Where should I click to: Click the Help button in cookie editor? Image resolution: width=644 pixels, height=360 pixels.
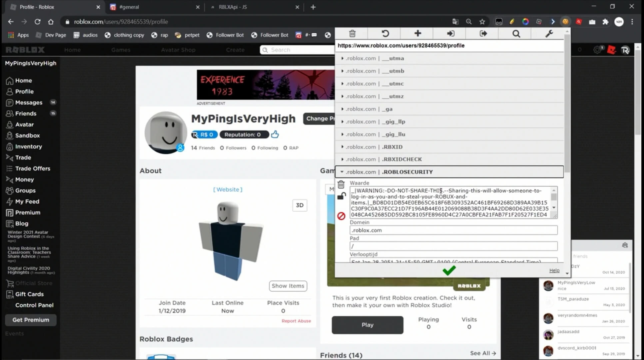pos(554,271)
